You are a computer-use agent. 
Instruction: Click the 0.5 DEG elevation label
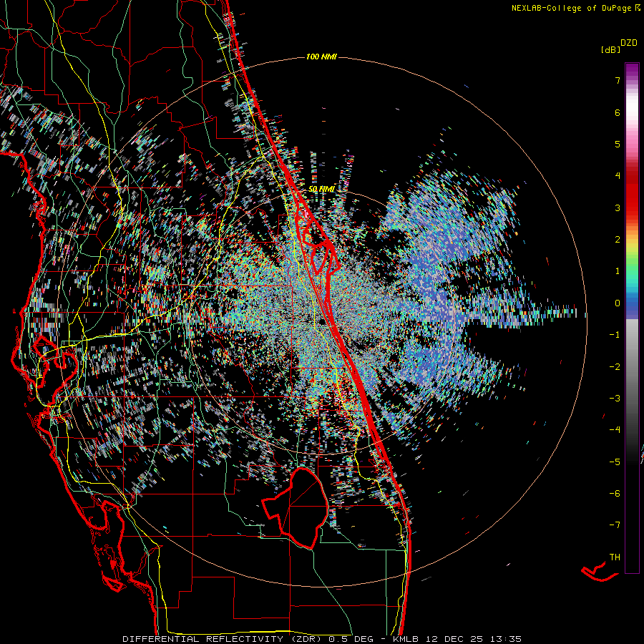point(351,639)
